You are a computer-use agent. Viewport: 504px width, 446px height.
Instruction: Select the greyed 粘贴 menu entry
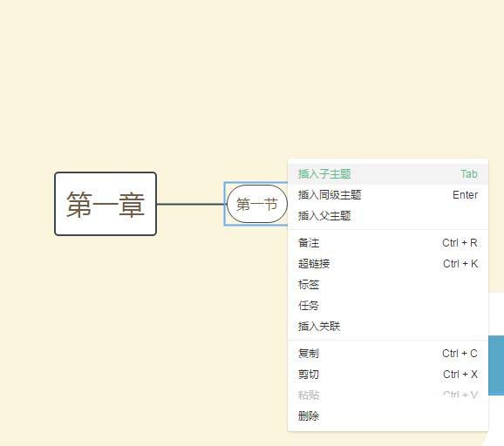388,395
